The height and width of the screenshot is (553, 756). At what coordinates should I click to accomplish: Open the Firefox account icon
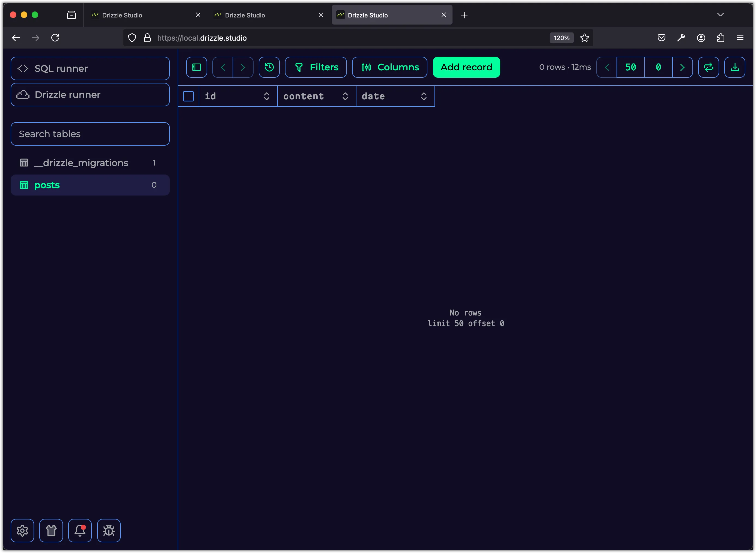(x=701, y=38)
